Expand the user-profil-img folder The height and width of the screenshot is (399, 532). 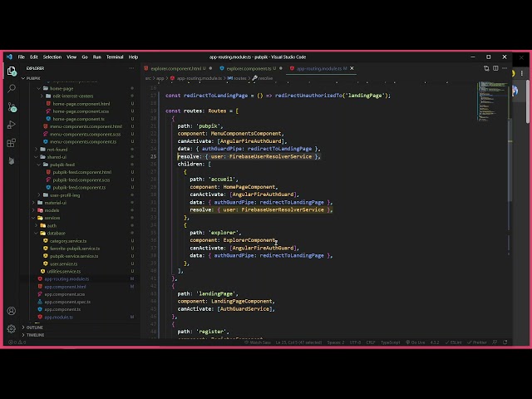click(65, 195)
